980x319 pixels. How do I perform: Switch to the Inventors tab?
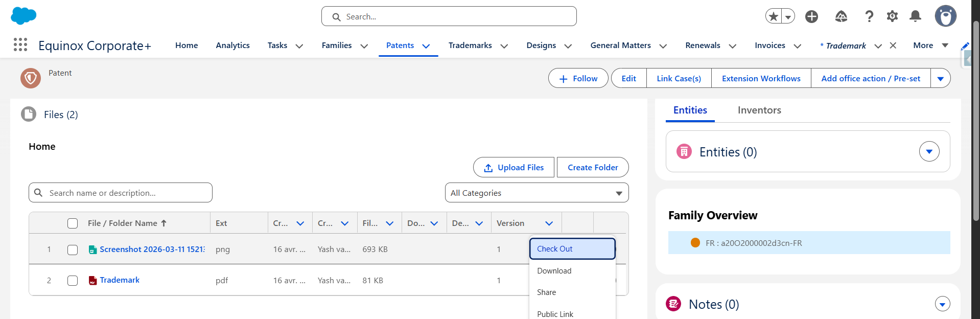pyautogui.click(x=759, y=110)
